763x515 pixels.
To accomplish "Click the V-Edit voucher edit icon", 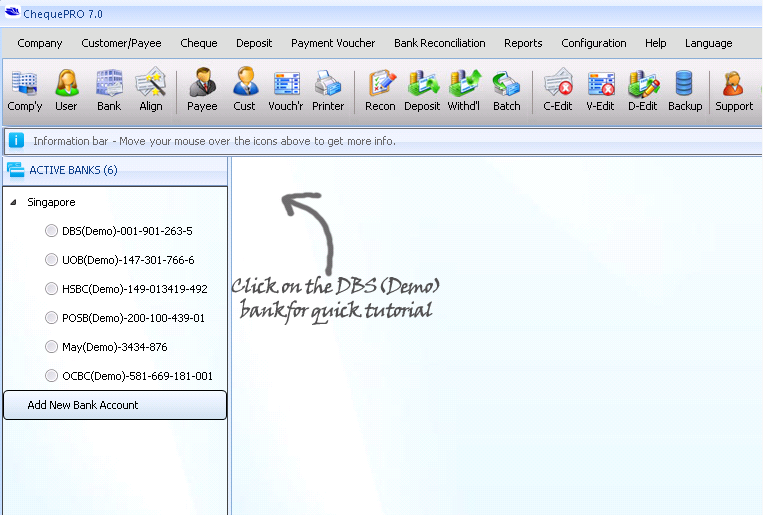I will pyautogui.click(x=600, y=90).
